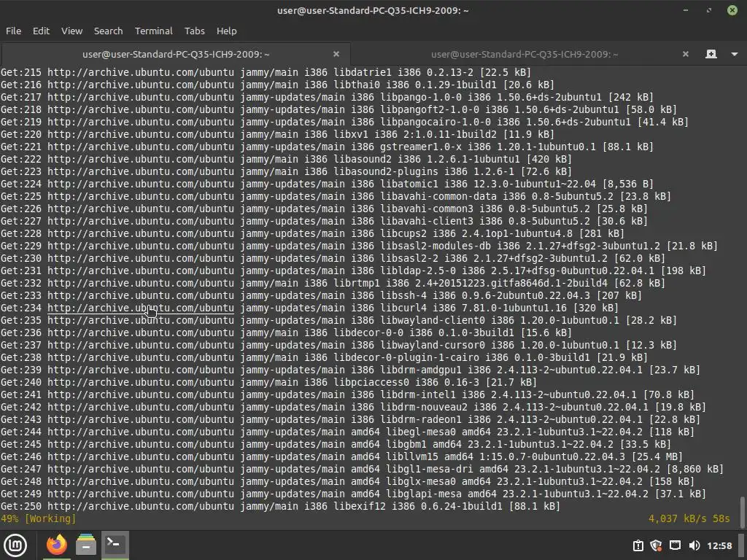Click the 4,037 kB/s 58s status text
747x560 pixels.
tap(689, 518)
